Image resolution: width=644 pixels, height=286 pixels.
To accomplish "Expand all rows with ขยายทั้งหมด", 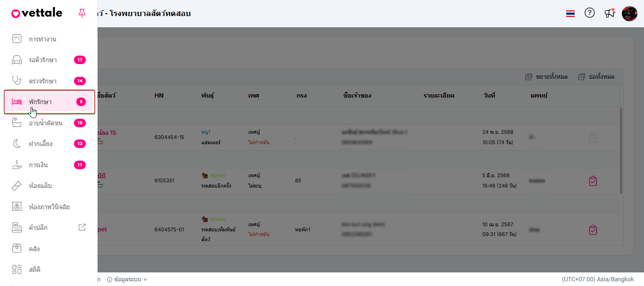I will [546, 77].
